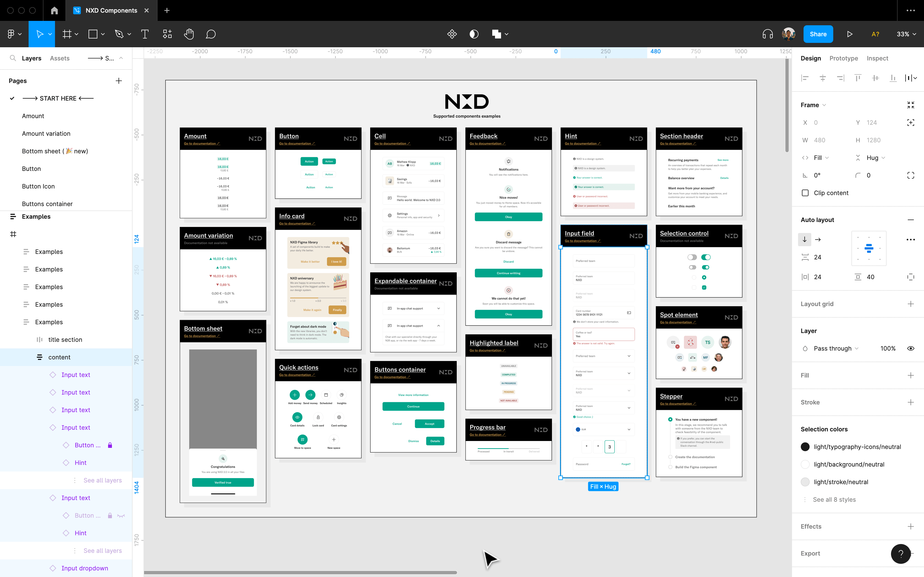This screenshot has width=924, height=577.
Task: Enable the Clip content checkbox
Action: point(805,193)
